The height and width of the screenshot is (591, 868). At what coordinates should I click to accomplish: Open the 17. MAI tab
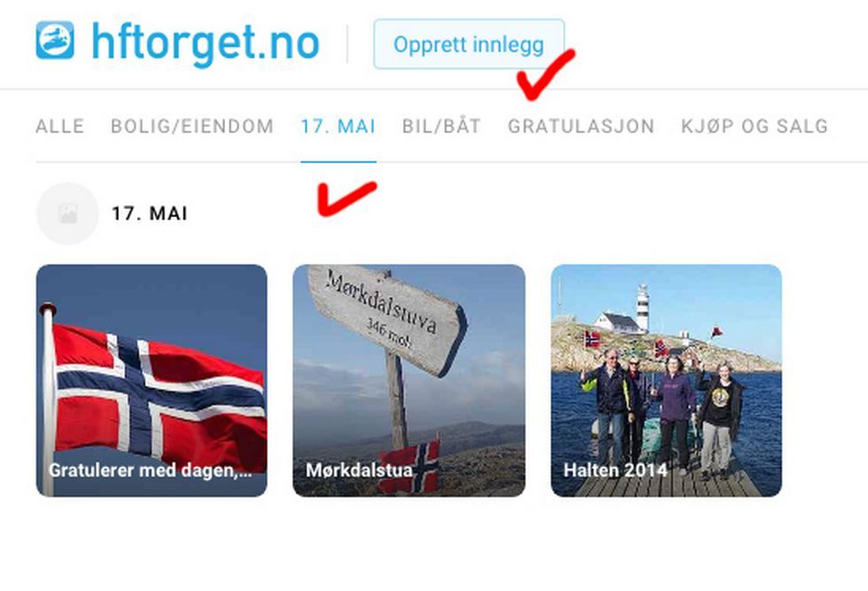(338, 127)
